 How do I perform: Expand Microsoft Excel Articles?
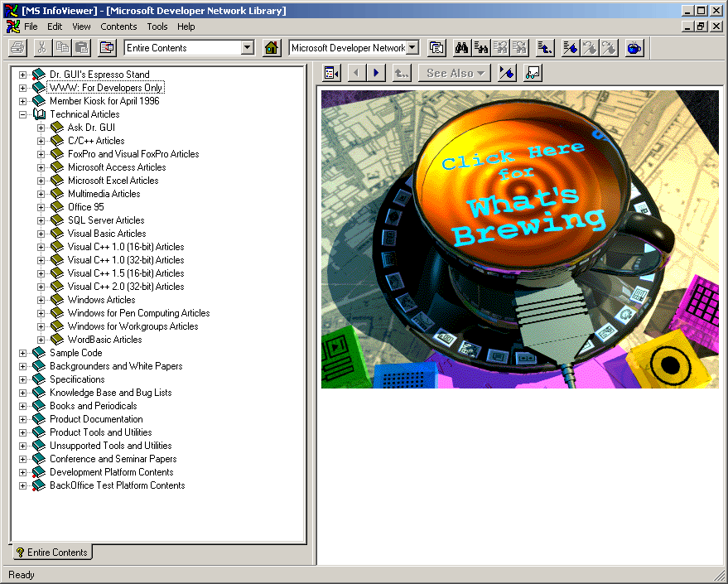point(41,181)
